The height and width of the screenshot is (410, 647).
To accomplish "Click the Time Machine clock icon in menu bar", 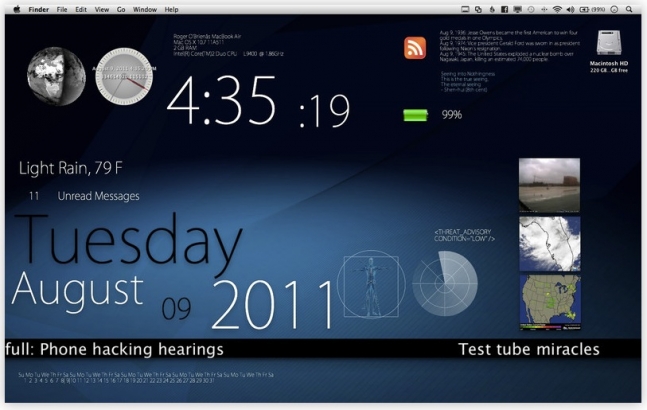I will coord(531,9).
